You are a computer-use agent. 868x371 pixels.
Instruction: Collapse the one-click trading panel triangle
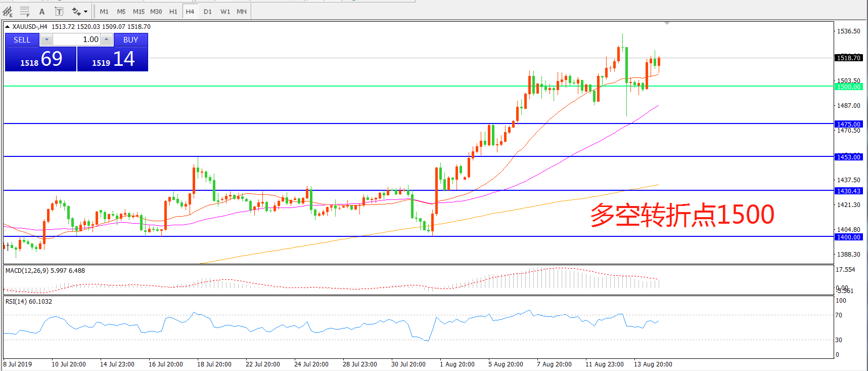tap(8, 27)
